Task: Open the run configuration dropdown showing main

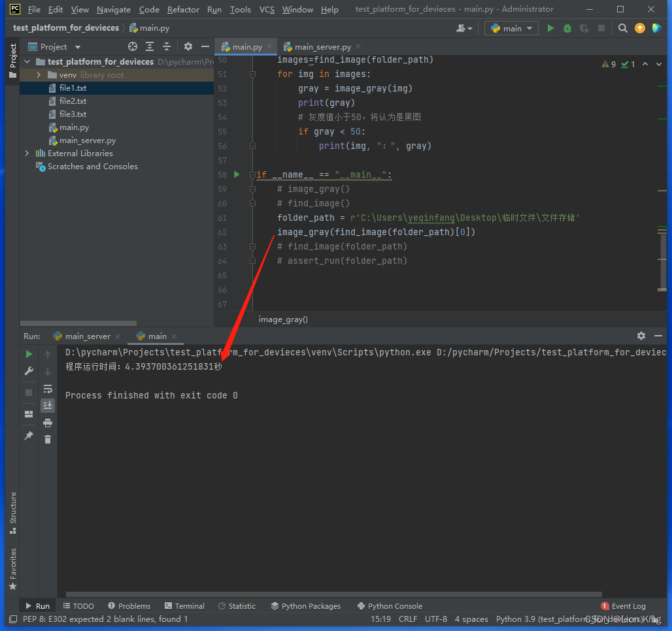Action: pyautogui.click(x=511, y=29)
